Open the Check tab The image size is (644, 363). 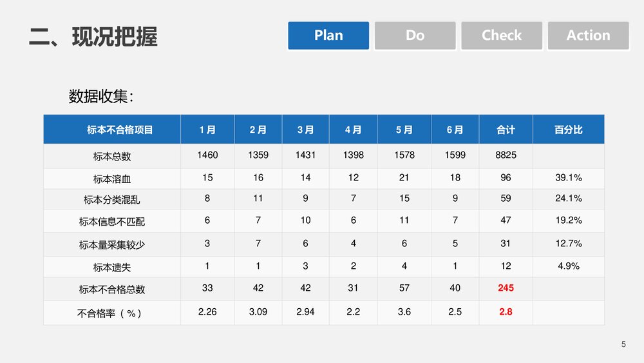tap(502, 35)
